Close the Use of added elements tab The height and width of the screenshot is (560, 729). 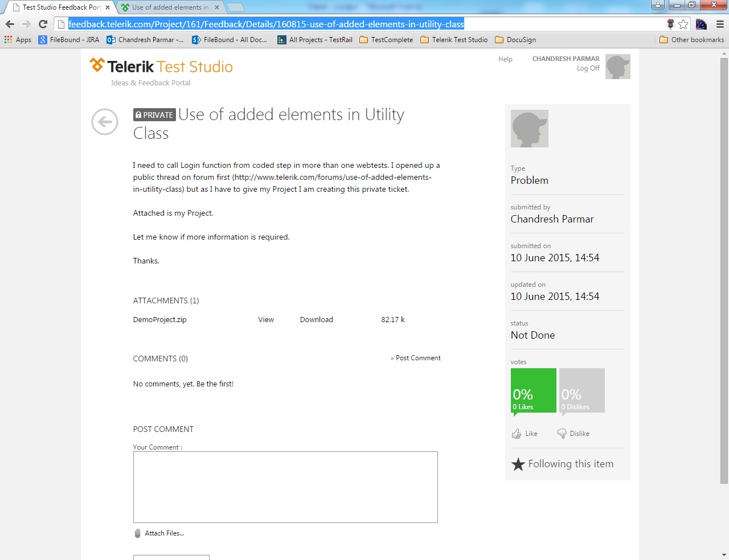point(217,7)
